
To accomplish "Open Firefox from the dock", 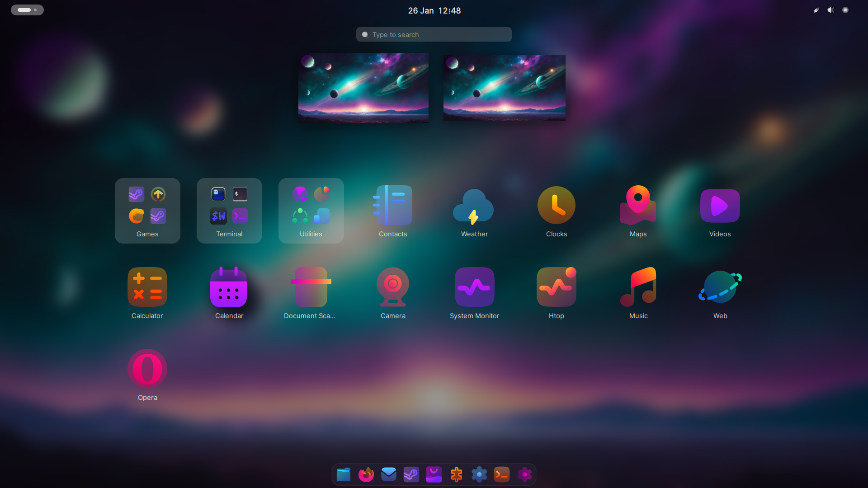I will pyautogui.click(x=366, y=474).
